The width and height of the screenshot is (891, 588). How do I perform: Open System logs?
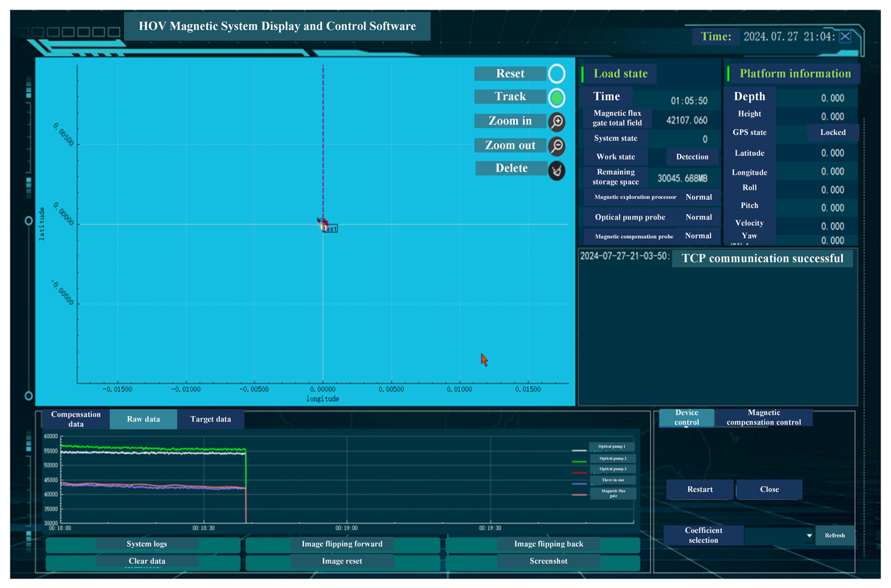pos(146,544)
